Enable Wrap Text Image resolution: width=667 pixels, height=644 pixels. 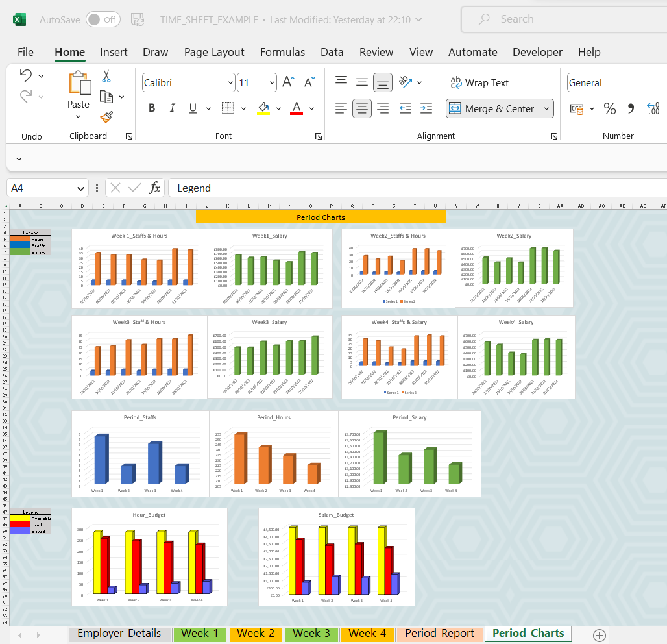tap(480, 82)
